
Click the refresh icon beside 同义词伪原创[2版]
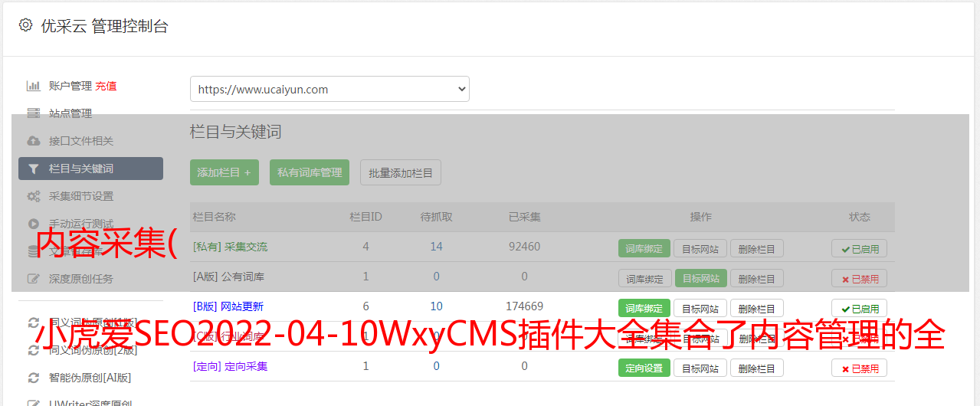[34, 350]
